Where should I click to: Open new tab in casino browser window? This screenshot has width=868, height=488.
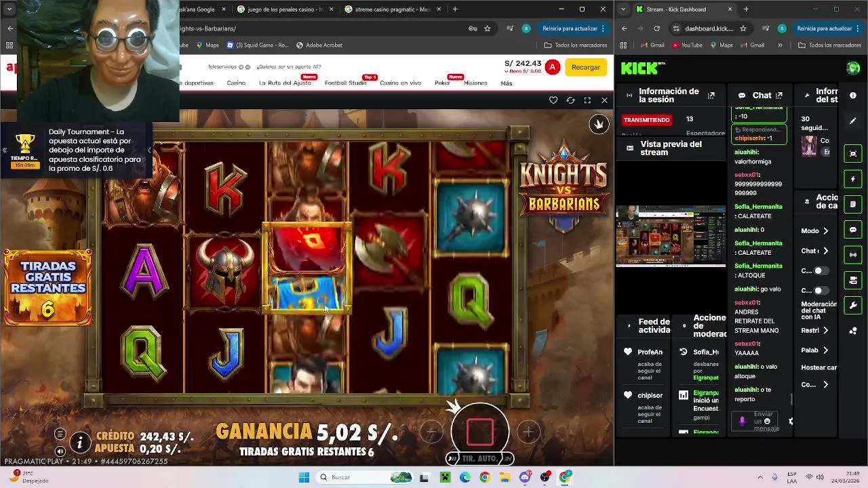[x=455, y=9]
